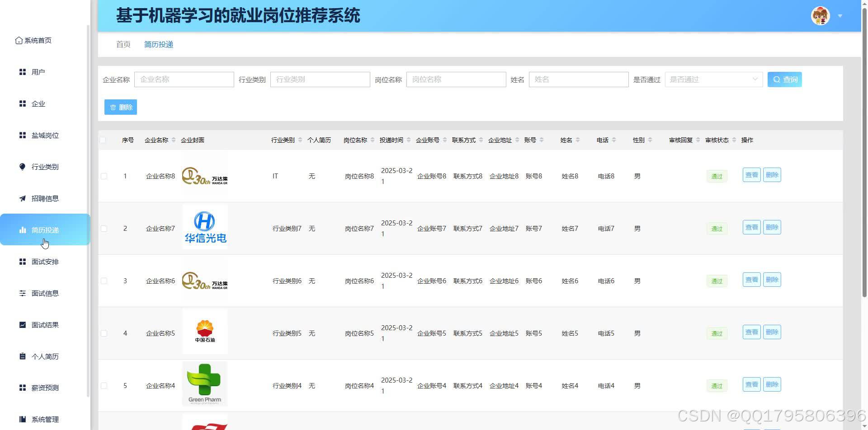Sort by 账号 column arrows
The image size is (868, 430).
(542, 140)
